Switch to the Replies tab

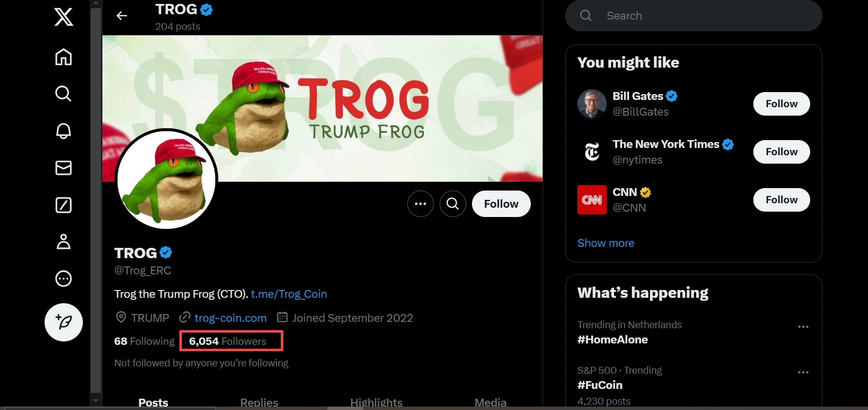point(259,403)
